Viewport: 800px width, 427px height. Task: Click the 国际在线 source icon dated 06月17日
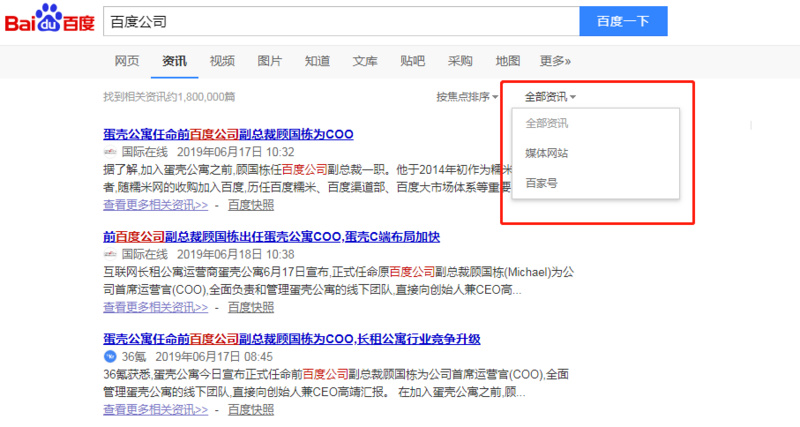tap(110, 152)
